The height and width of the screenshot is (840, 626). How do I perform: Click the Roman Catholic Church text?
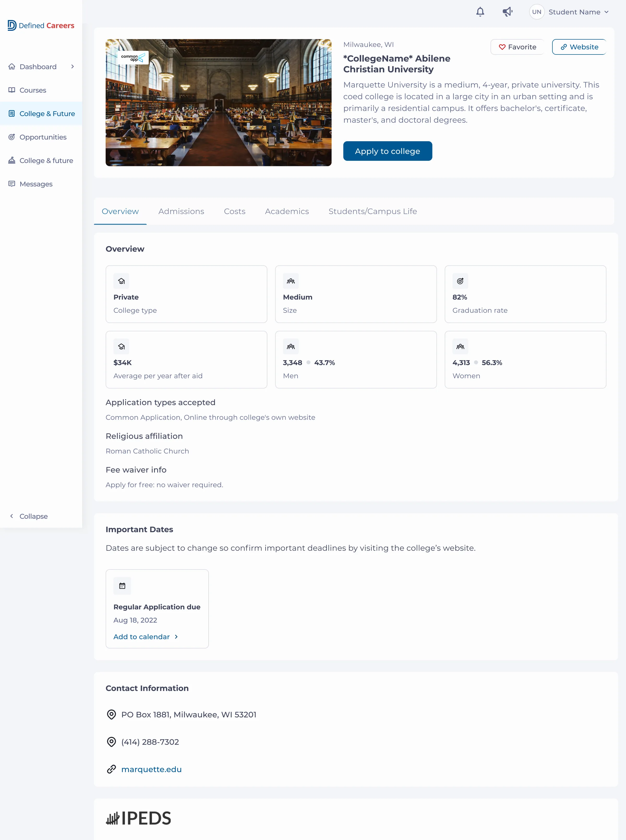147,451
